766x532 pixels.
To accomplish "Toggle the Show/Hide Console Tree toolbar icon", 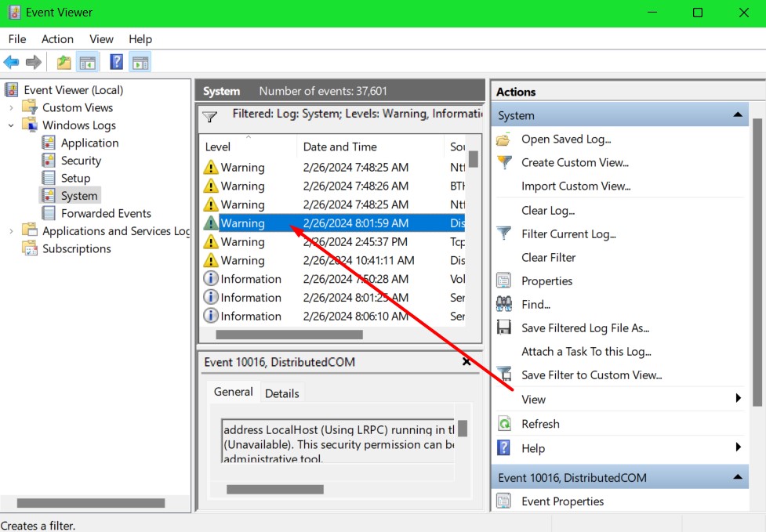I will (88, 63).
